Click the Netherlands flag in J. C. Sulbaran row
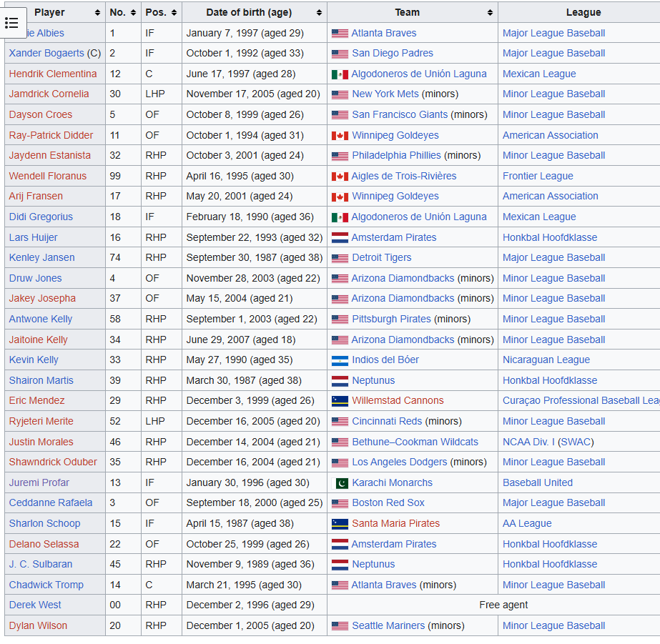The image size is (660, 644). click(x=340, y=565)
